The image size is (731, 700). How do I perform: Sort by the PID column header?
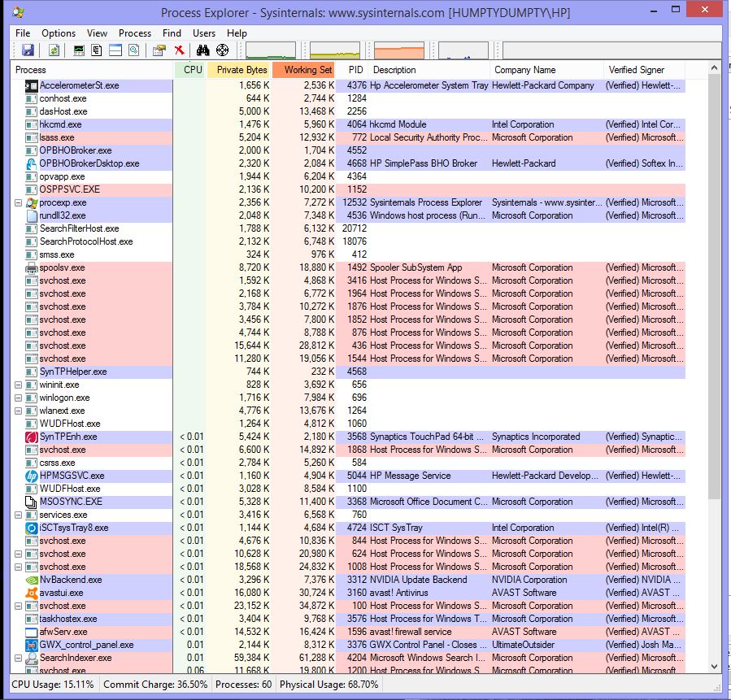(x=352, y=70)
